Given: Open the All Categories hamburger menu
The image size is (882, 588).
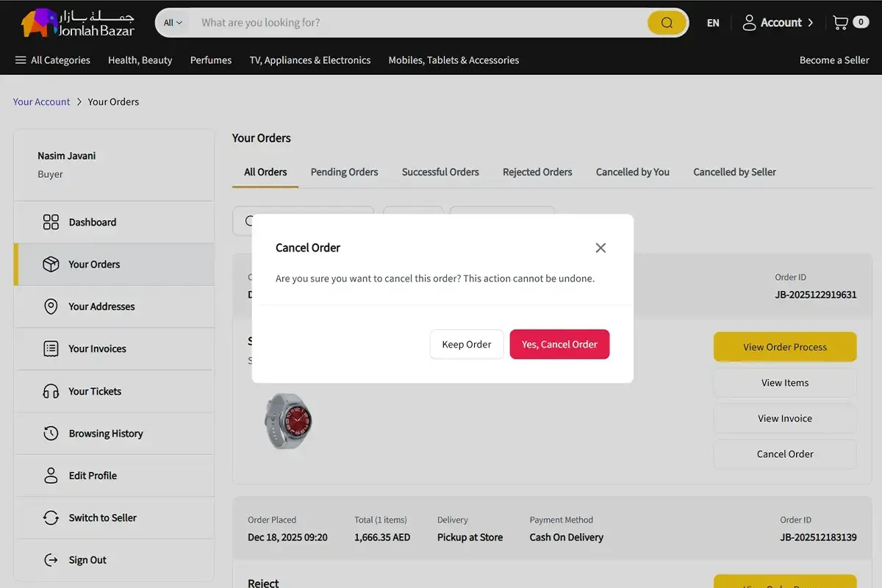Looking at the screenshot, I should pos(52,60).
